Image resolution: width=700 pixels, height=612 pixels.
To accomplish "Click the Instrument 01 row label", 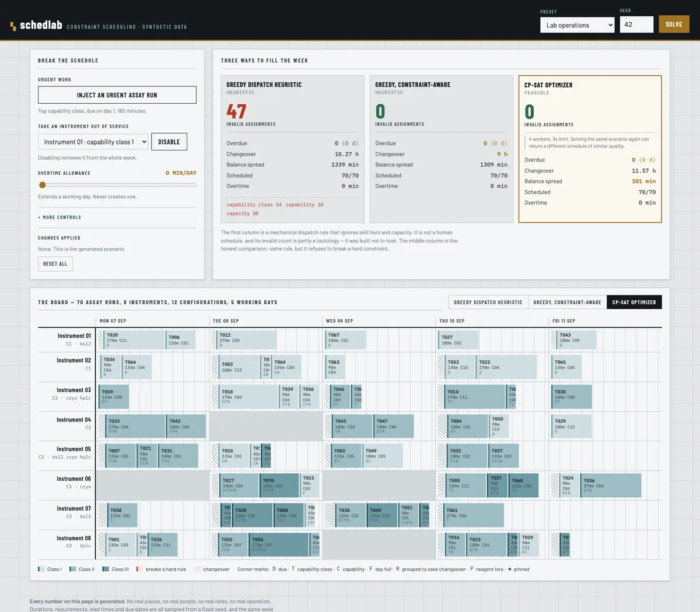I will [73, 336].
